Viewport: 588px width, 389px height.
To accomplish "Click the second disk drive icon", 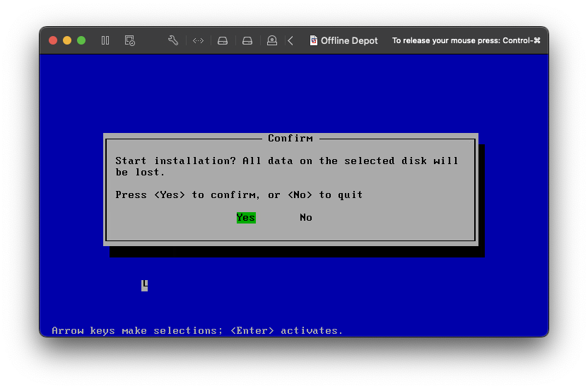I will pyautogui.click(x=247, y=40).
